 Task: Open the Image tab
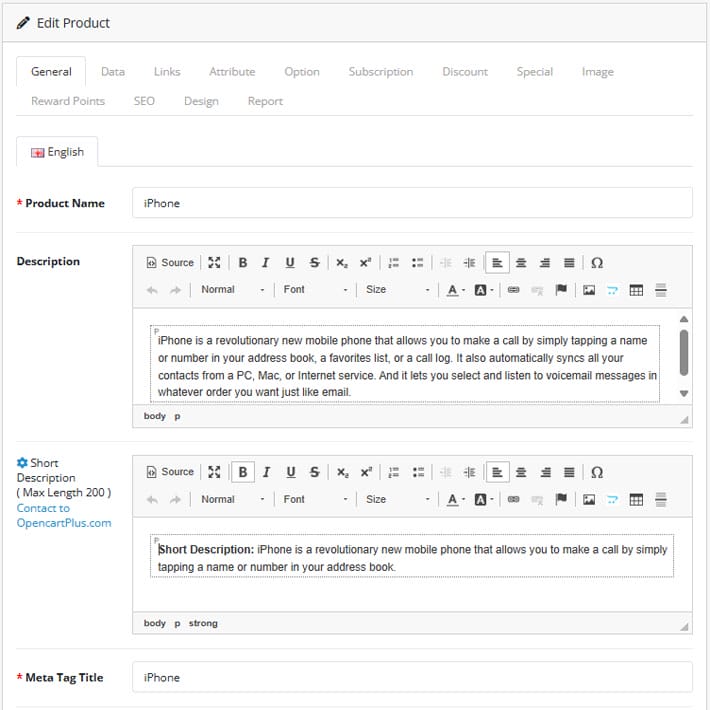[x=597, y=72]
